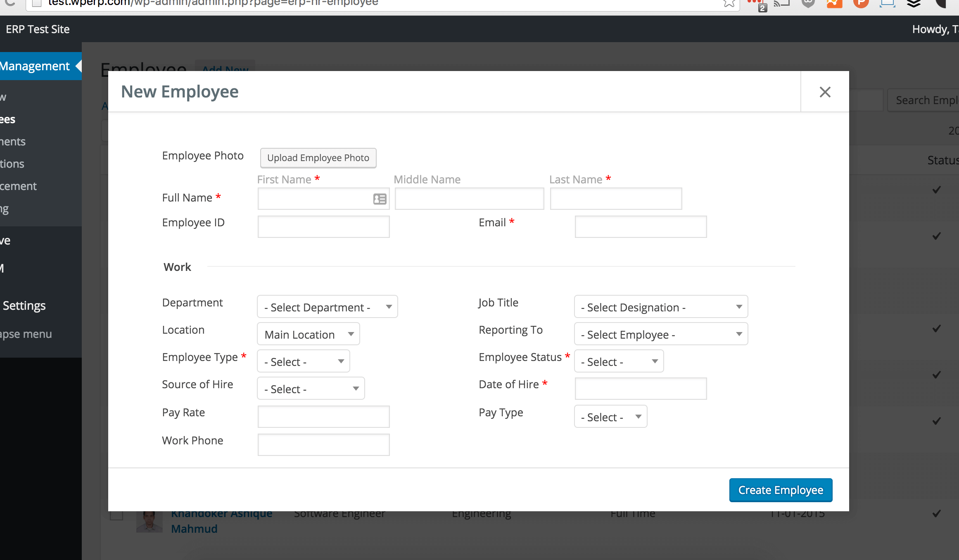Click the Date of Hire field
Screen dimensions: 959x560
pos(641,389)
